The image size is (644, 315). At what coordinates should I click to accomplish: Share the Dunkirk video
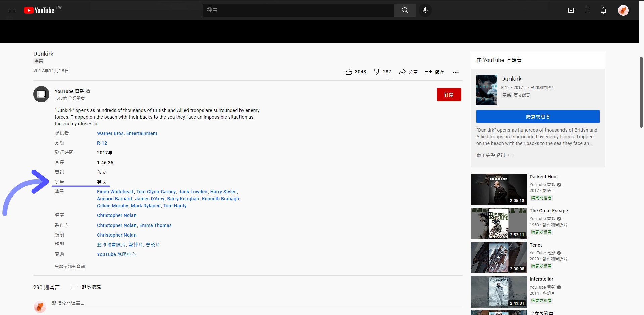408,72
